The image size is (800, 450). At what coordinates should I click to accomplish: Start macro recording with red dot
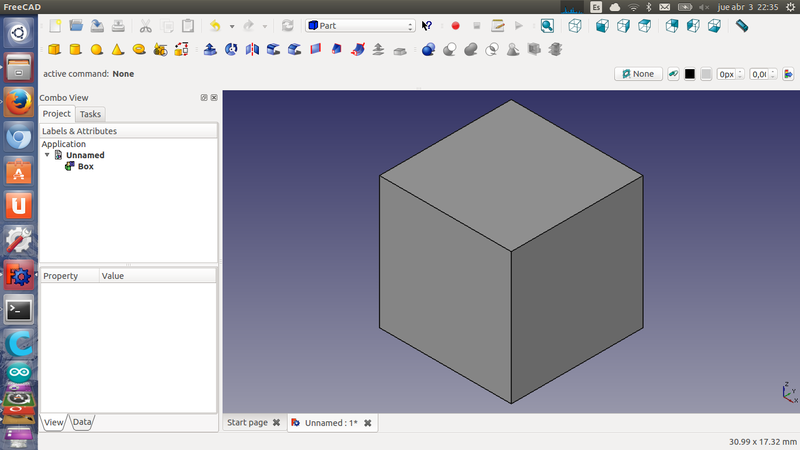(x=455, y=26)
